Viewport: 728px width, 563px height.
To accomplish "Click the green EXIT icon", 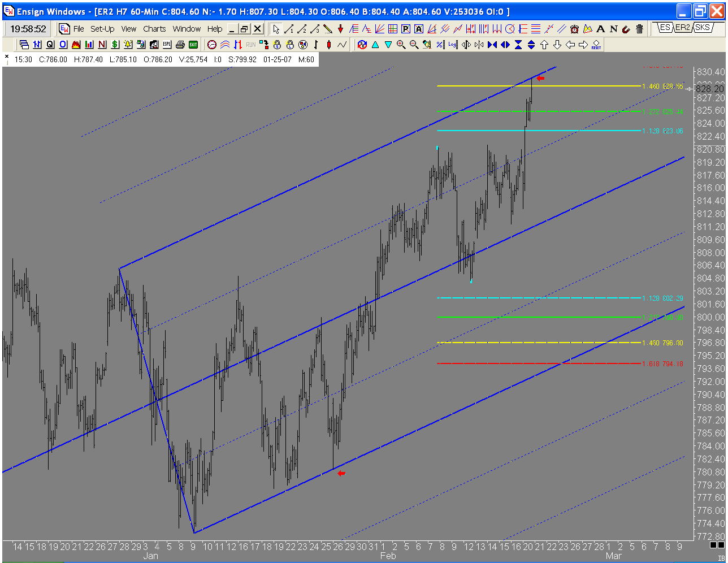I will (193, 45).
